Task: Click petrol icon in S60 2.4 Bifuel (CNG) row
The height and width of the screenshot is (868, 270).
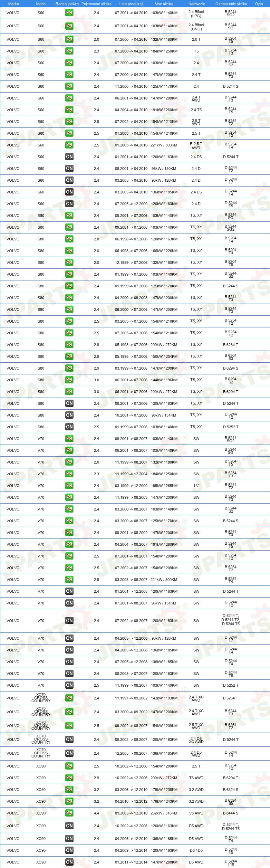Action: [x=69, y=26]
